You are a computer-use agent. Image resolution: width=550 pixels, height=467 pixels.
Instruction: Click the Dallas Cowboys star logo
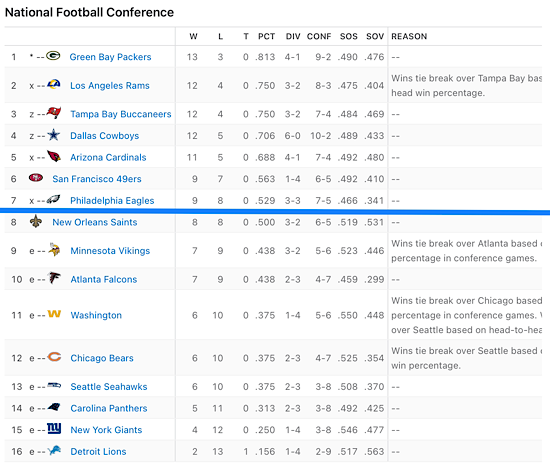54,135
